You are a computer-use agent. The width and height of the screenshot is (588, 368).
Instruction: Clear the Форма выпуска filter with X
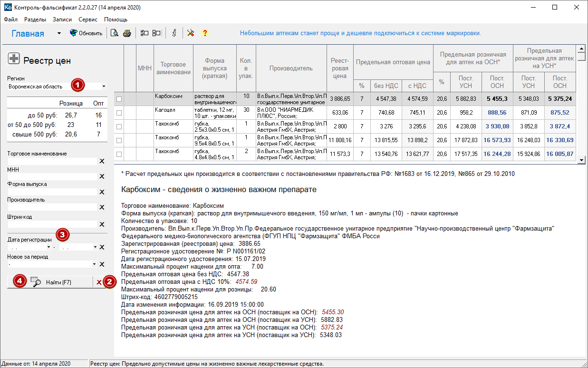(102, 192)
